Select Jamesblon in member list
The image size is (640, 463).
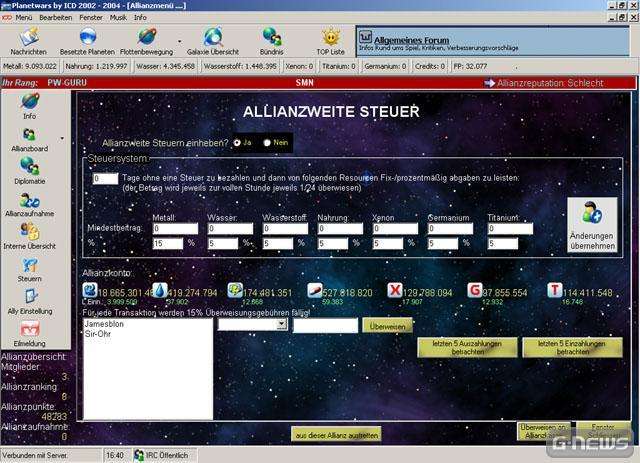tap(104, 324)
